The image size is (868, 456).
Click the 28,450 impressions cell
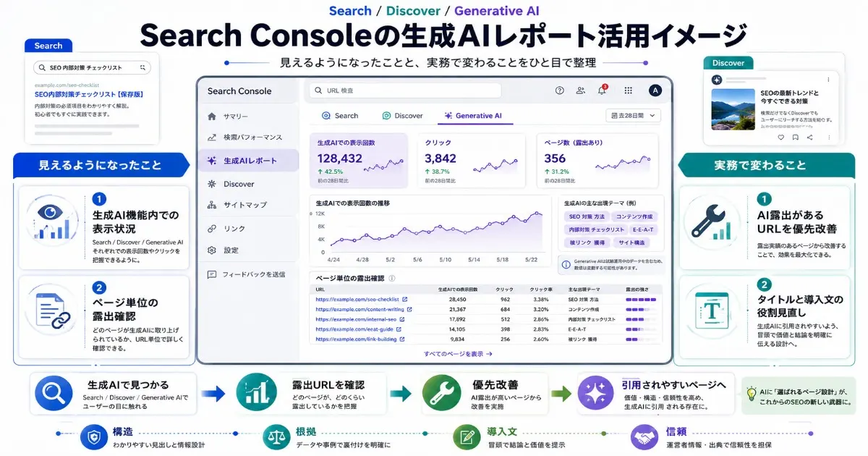(457, 299)
